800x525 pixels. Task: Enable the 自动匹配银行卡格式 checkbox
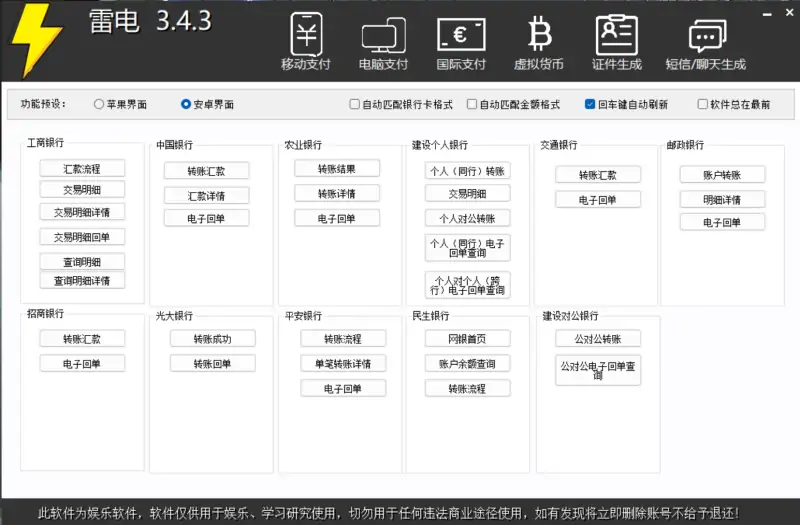354,104
